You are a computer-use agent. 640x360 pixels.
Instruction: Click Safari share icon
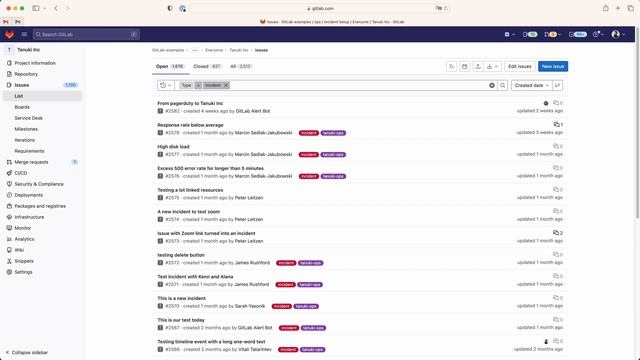[606, 8]
